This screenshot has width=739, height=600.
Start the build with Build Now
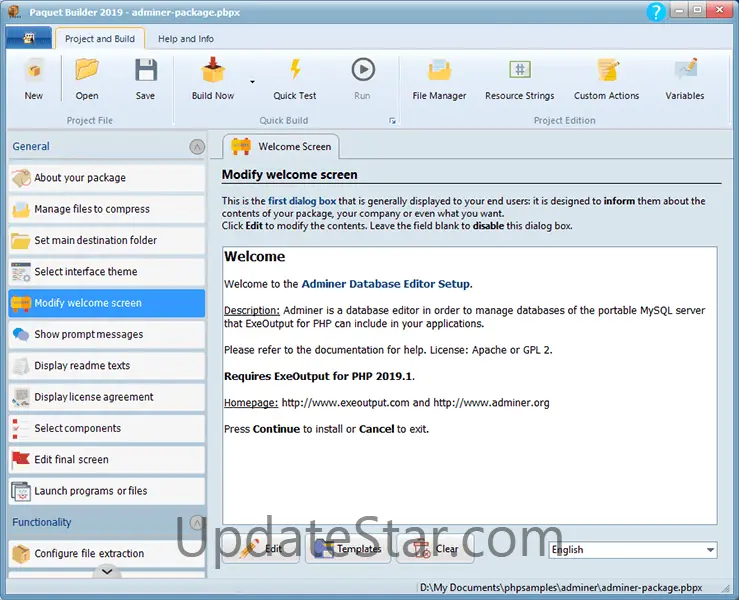[x=213, y=78]
